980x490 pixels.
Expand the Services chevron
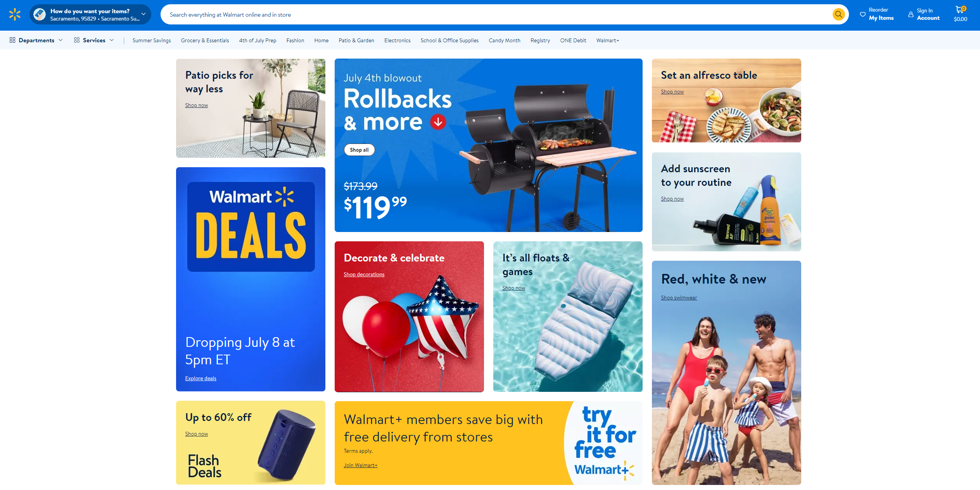point(112,40)
